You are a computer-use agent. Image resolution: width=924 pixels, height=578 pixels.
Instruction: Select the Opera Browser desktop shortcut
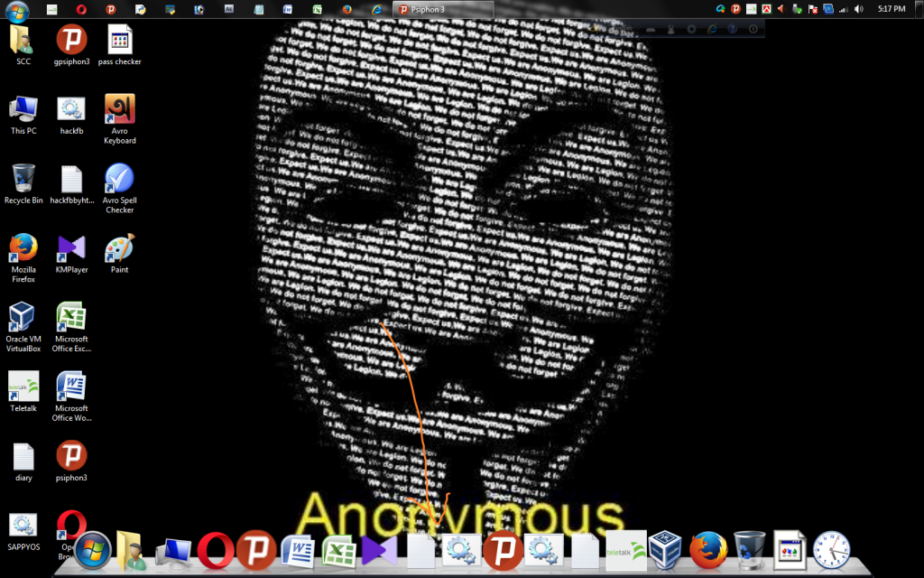(x=70, y=525)
